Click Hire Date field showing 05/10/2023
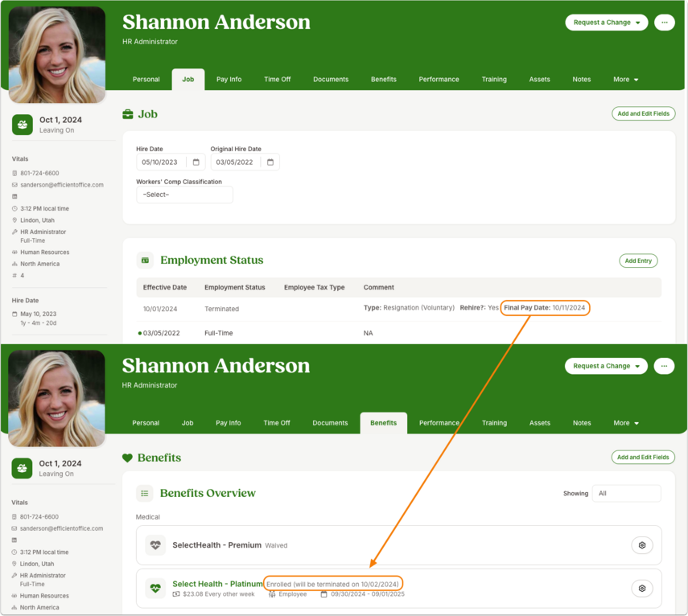This screenshot has width=688, height=616. click(x=171, y=162)
